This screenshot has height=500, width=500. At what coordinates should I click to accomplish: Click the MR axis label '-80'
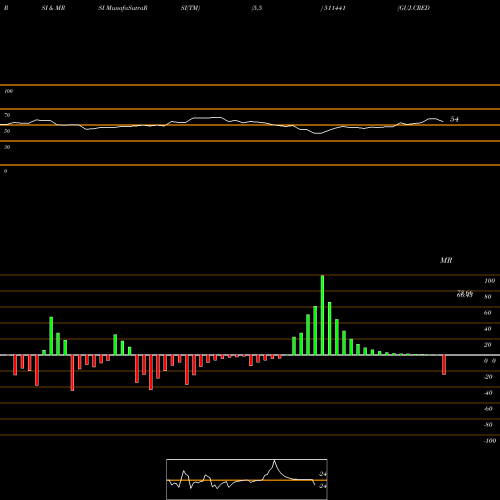click(488, 425)
